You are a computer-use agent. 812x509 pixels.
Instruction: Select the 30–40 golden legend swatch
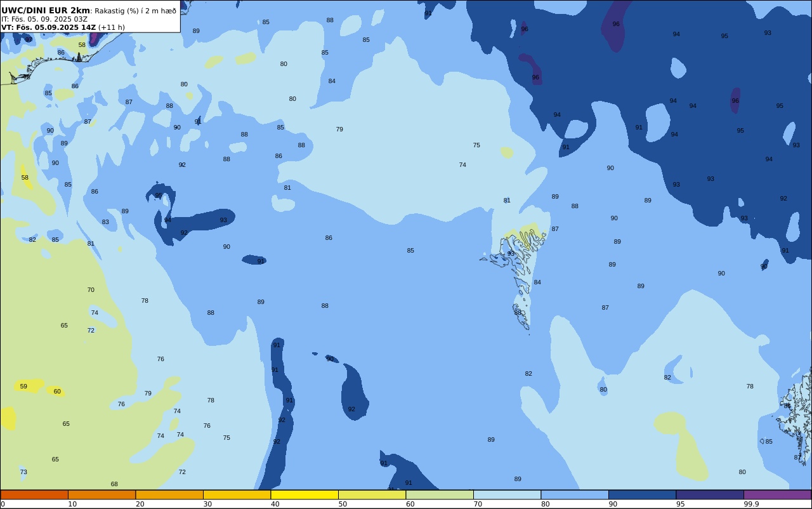click(x=237, y=494)
